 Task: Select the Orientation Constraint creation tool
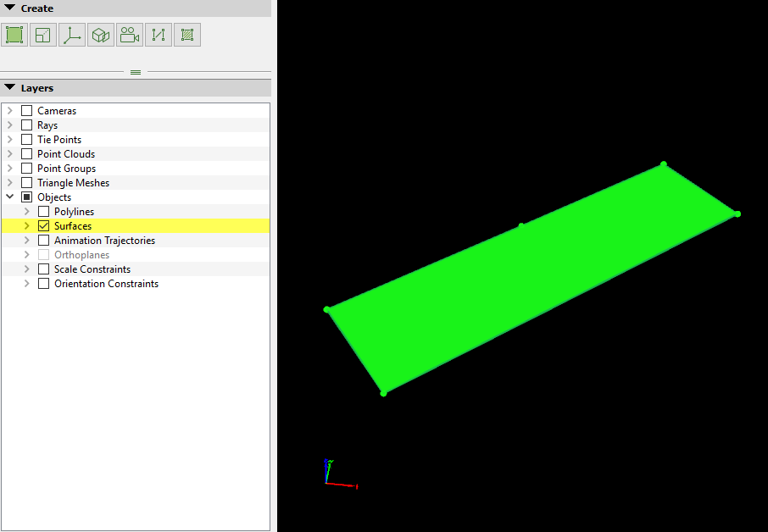(x=186, y=34)
